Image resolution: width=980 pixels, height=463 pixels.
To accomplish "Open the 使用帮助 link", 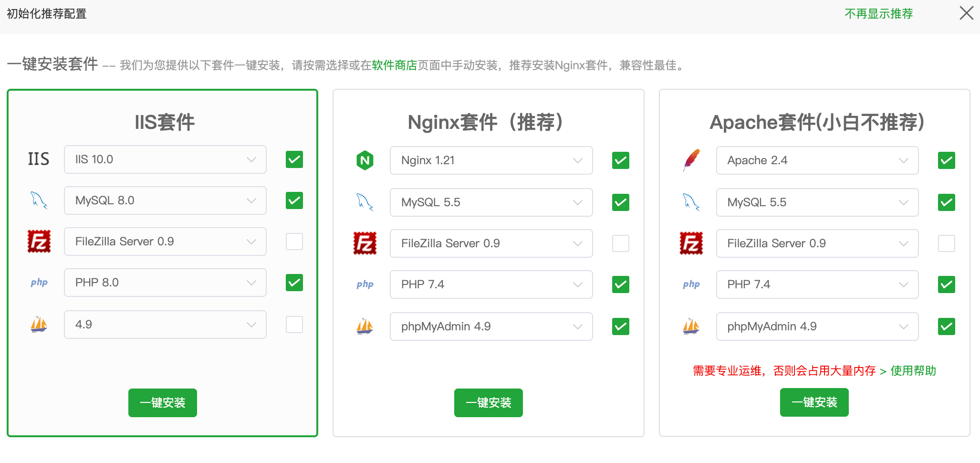I will (x=913, y=371).
